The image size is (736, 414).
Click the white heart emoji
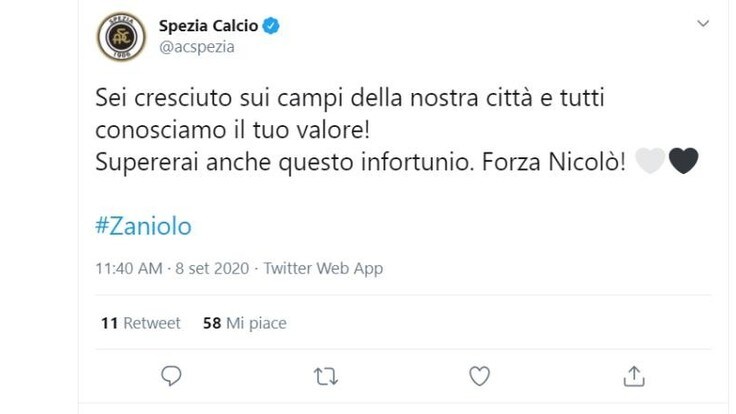pos(650,161)
